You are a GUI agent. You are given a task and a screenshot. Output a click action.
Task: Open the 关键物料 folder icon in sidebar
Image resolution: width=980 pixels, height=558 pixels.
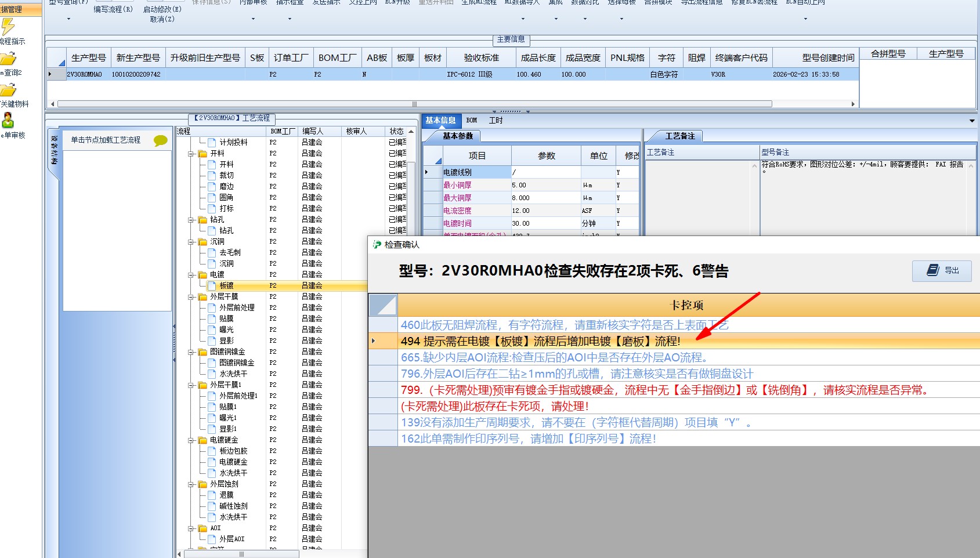tap(8, 90)
